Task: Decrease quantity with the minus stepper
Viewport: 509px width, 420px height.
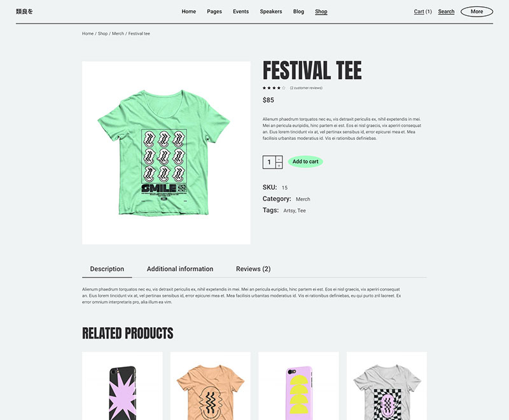Action: point(279,159)
